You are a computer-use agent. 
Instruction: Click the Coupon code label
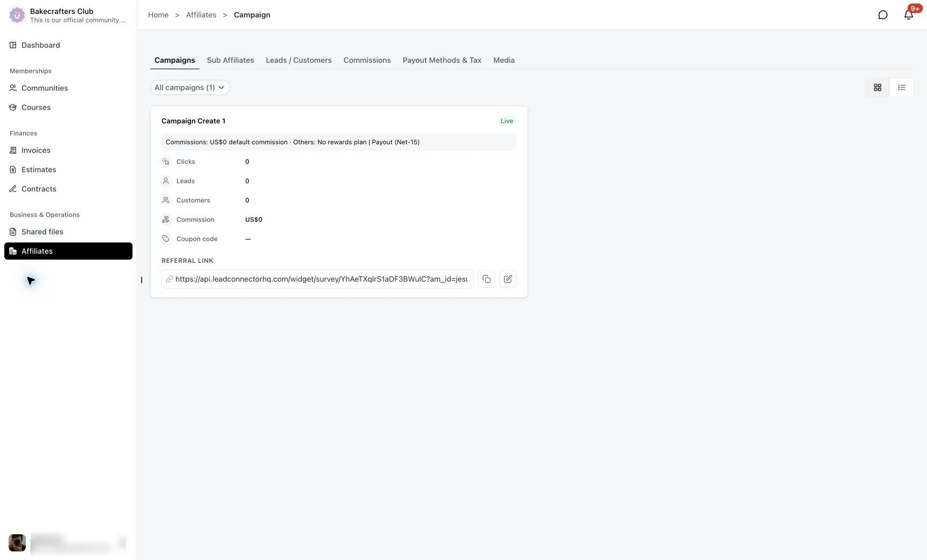pos(197,239)
